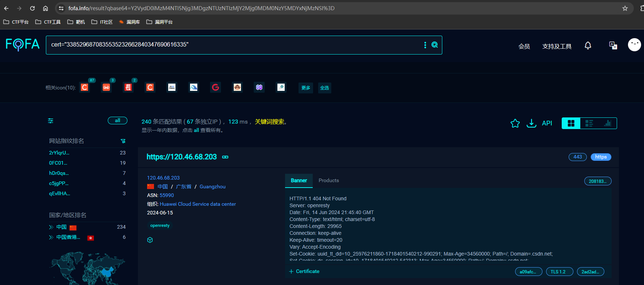This screenshot has height=285, width=644.
Task: Click Huawei Cloud Service data center link
Action: pos(198,204)
